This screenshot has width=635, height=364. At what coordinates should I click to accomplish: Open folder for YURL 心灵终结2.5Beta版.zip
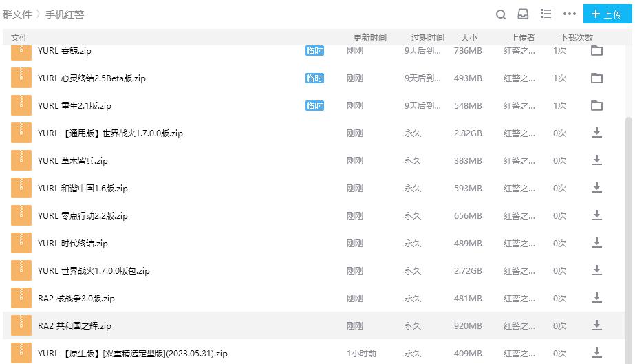point(596,78)
